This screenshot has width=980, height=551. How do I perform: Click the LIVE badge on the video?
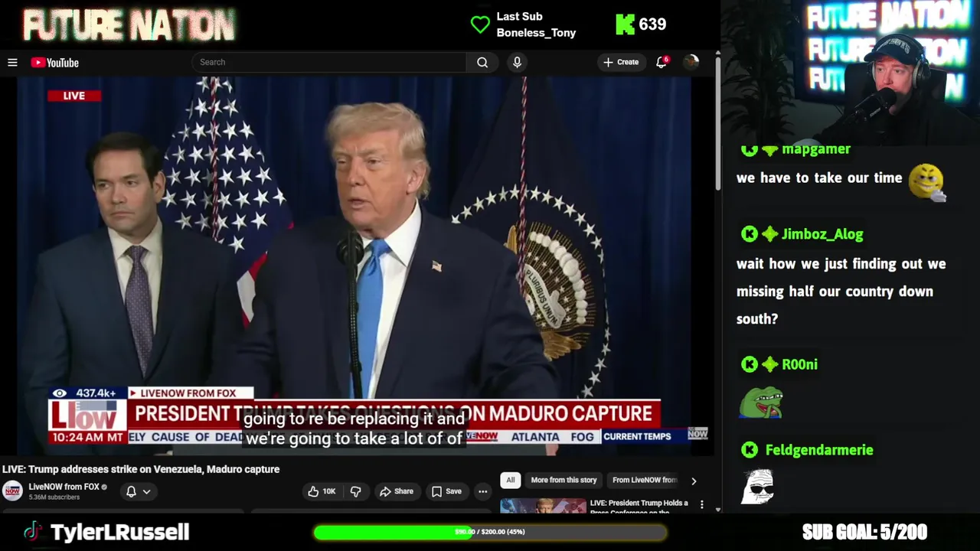[74, 96]
